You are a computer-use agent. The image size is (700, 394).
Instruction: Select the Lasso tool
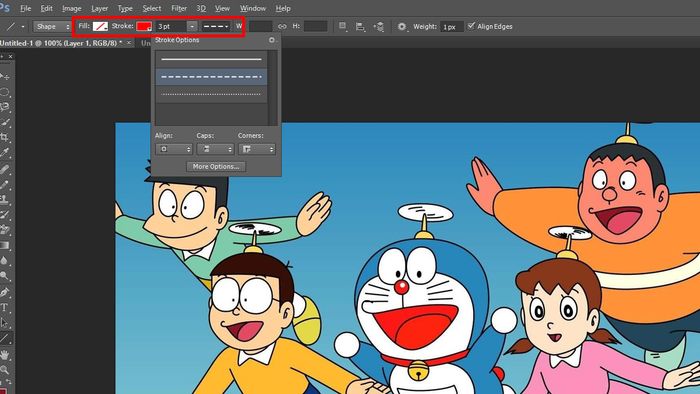[4, 107]
